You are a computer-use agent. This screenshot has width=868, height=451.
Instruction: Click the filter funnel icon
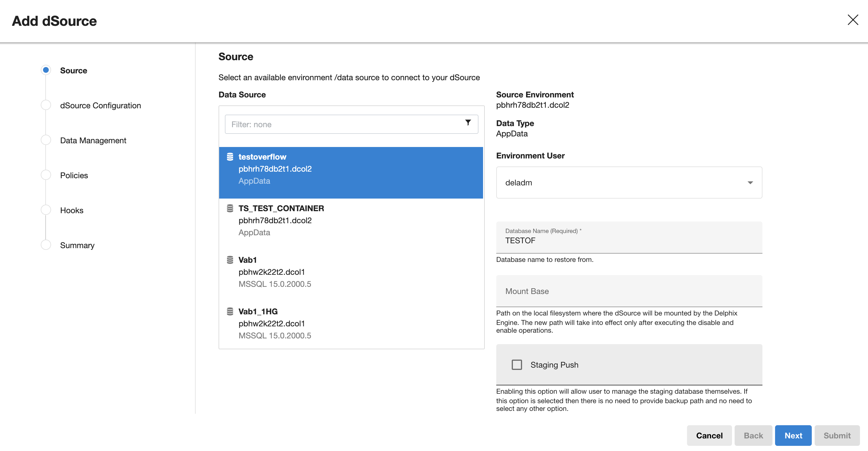468,123
